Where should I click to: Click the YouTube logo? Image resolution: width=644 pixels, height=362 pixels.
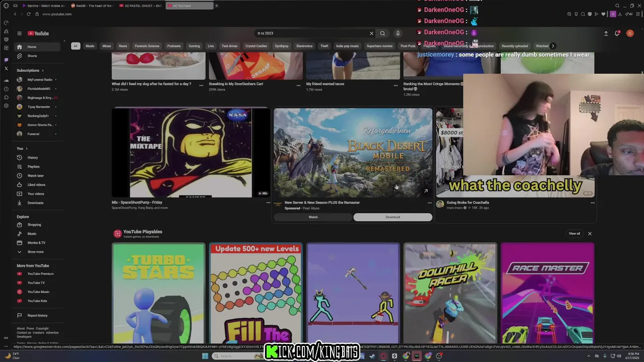tap(38, 33)
